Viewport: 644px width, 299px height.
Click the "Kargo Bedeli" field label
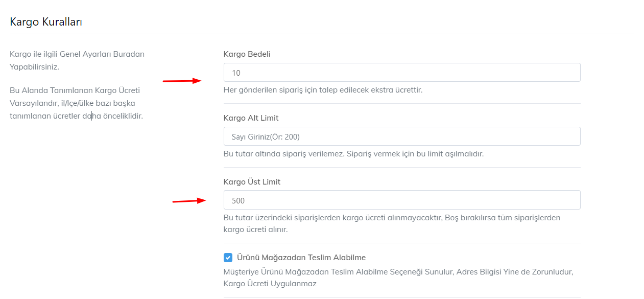pyautogui.click(x=247, y=54)
